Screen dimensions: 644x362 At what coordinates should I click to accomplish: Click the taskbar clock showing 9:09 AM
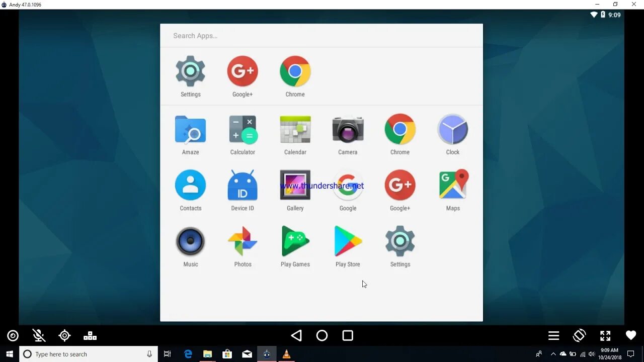pos(609,354)
